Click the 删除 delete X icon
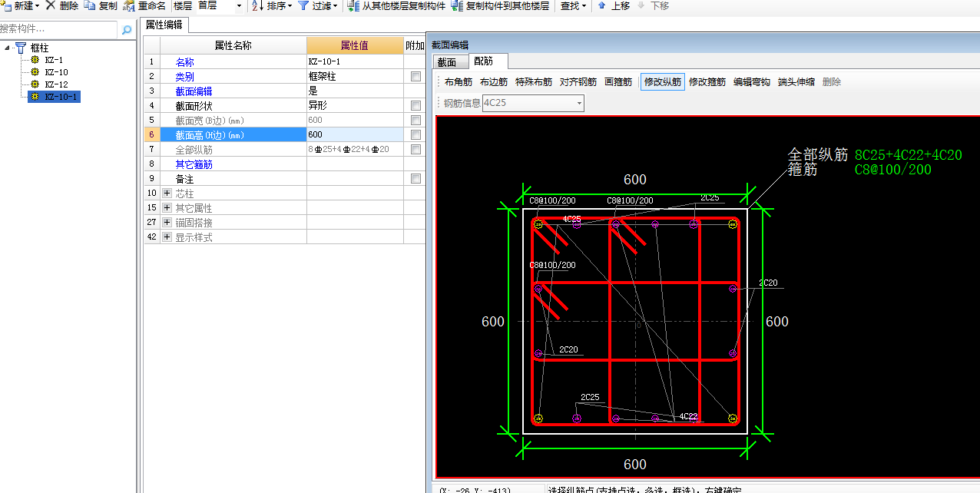Image resolution: width=980 pixels, height=493 pixels. pyautogui.click(x=50, y=5)
